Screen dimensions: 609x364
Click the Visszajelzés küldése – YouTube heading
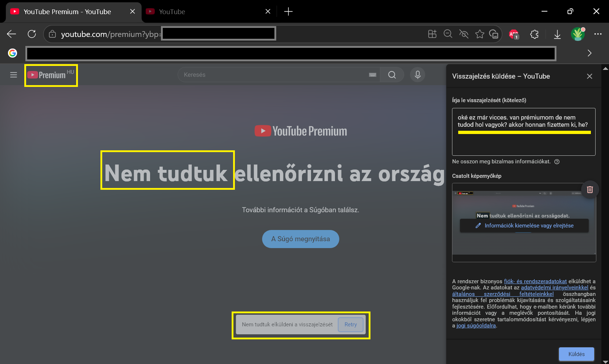[501, 76]
